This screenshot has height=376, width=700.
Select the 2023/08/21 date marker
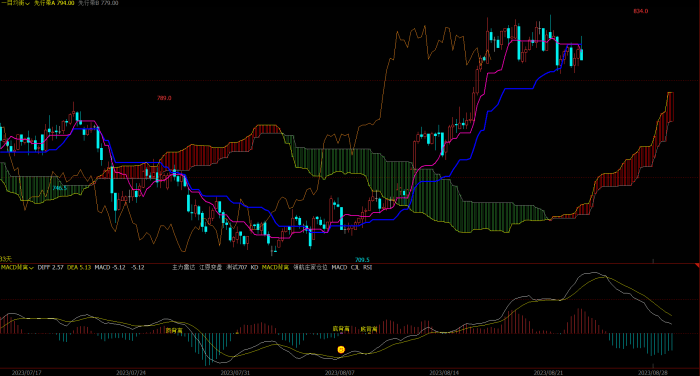(549, 372)
